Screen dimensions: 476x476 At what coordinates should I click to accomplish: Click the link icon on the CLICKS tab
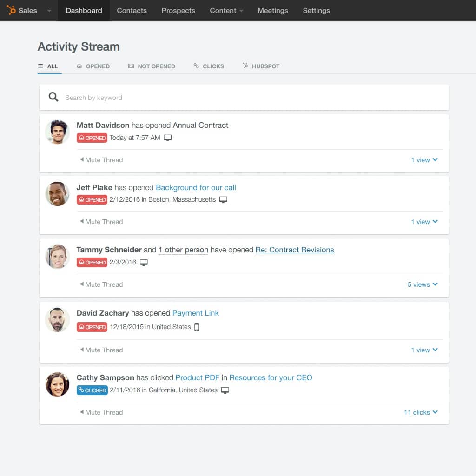[x=197, y=66]
